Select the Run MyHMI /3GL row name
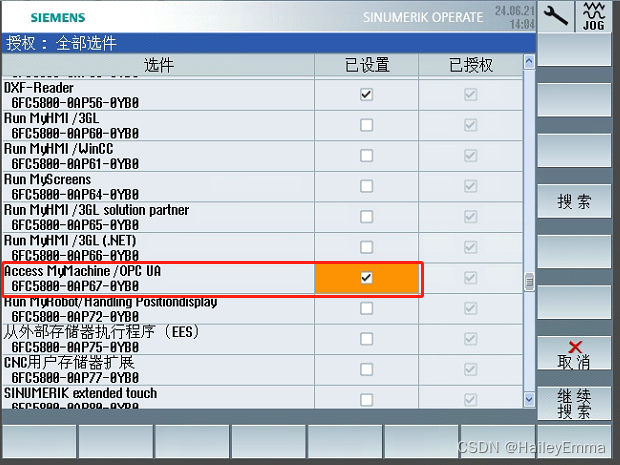This screenshot has height=465, width=620. click(51, 118)
